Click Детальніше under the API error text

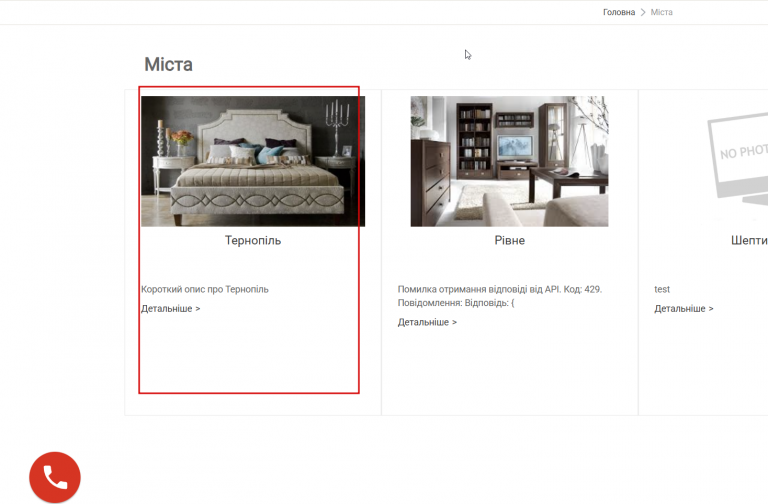click(427, 322)
